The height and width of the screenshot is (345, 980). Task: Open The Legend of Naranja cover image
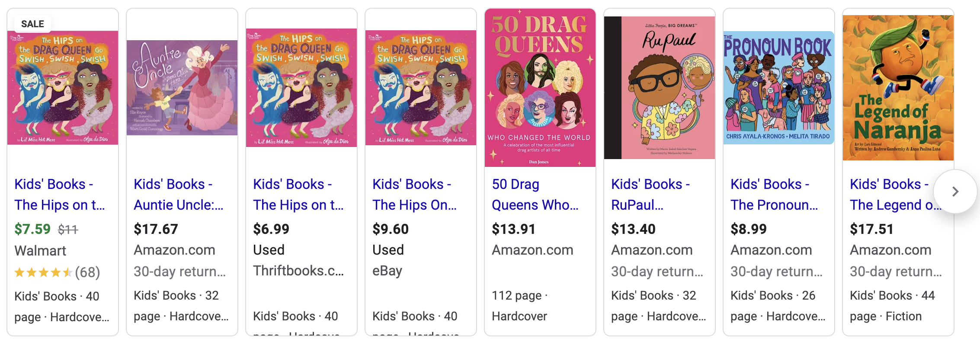click(x=898, y=88)
